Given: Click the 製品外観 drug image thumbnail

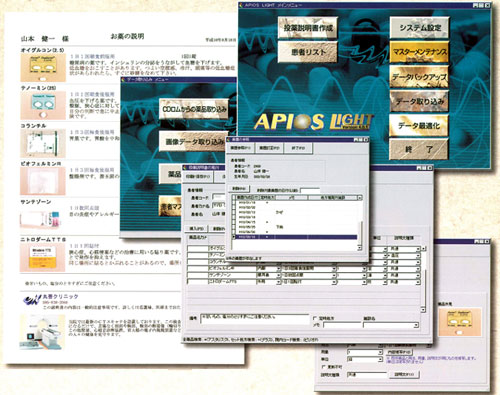Looking at the screenshot, I should [460, 322].
